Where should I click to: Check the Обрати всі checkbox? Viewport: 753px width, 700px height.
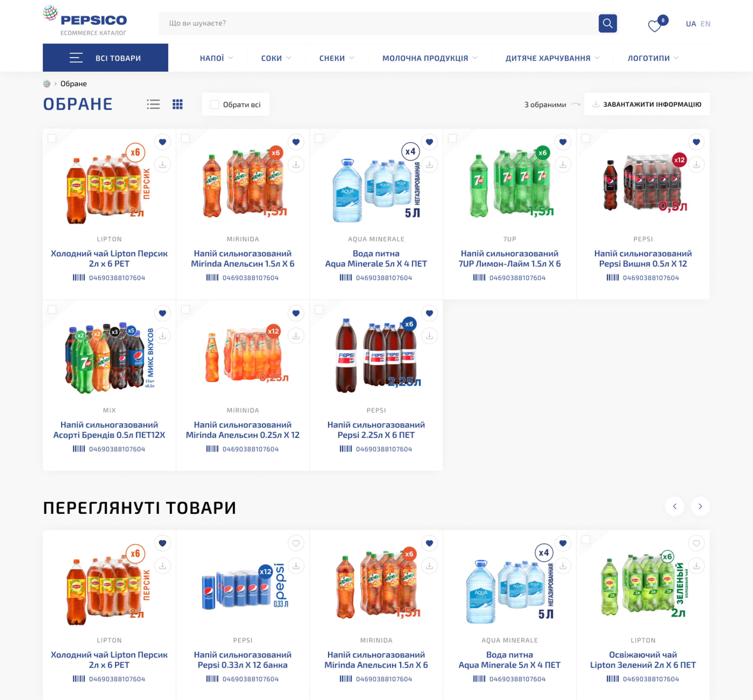(214, 105)
